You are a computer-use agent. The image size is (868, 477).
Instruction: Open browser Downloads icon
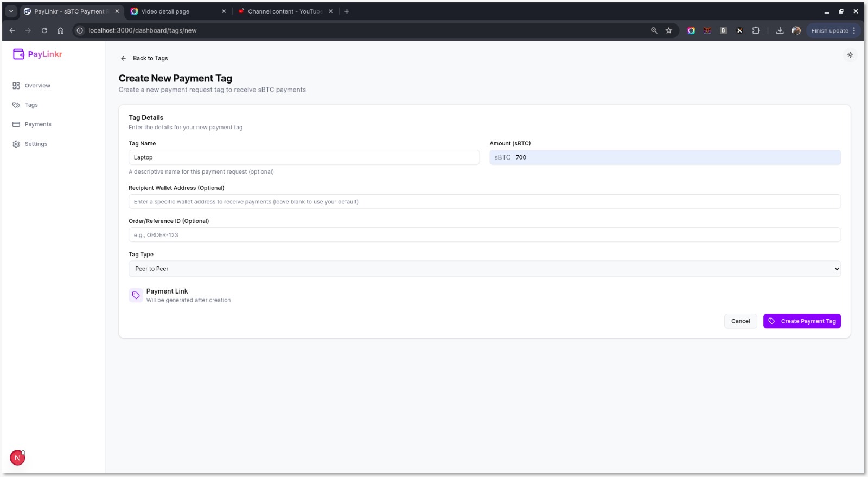pyautogui.click(x=780, y=30)
